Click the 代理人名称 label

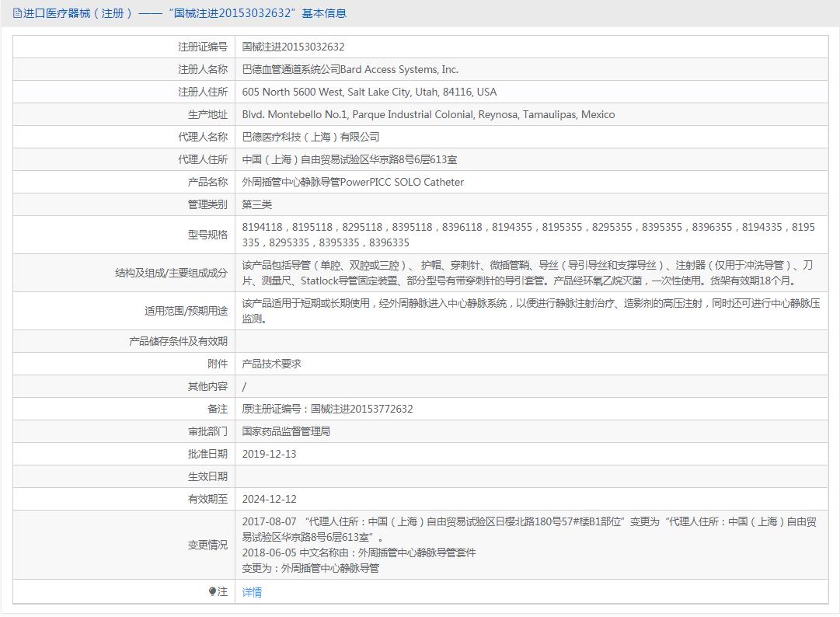click(x=203, y=137)
